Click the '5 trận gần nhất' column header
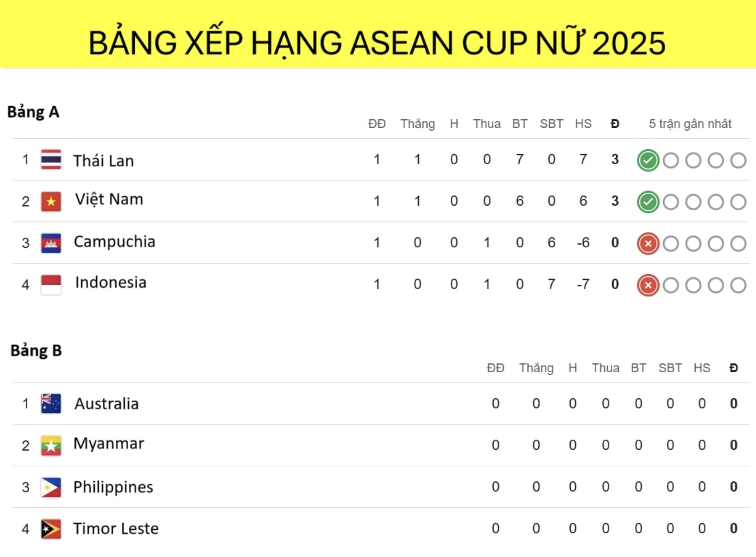 [690, 124]
